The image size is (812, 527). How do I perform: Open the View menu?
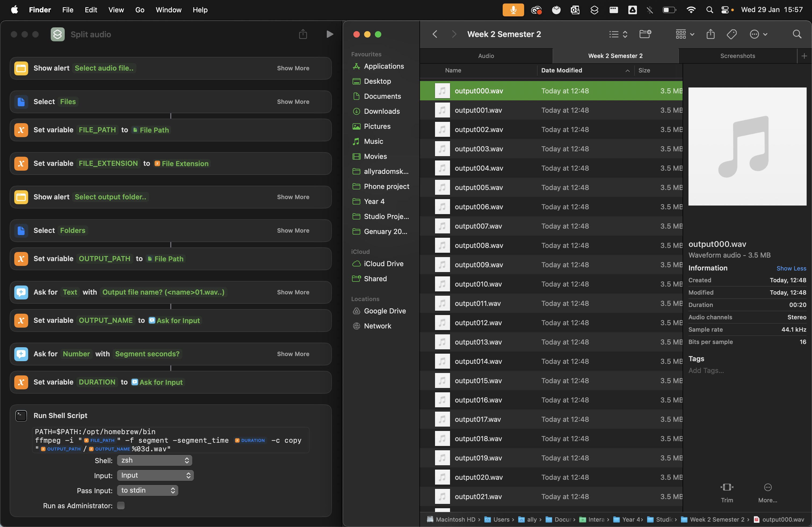(x=116, y=10)
